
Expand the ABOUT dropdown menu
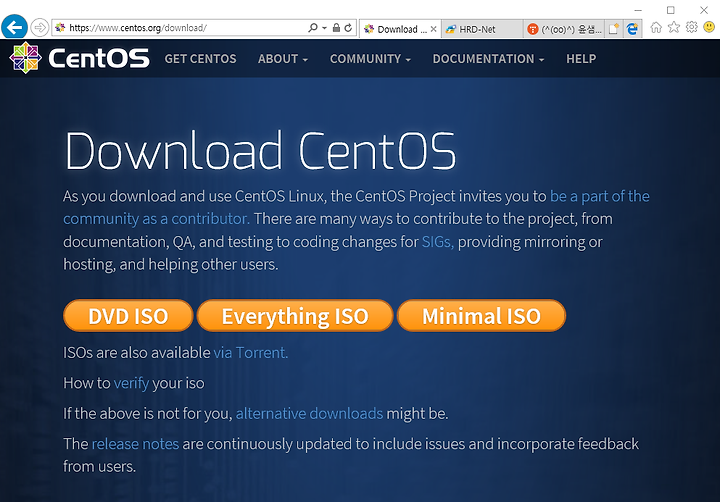tap(282, 59)
